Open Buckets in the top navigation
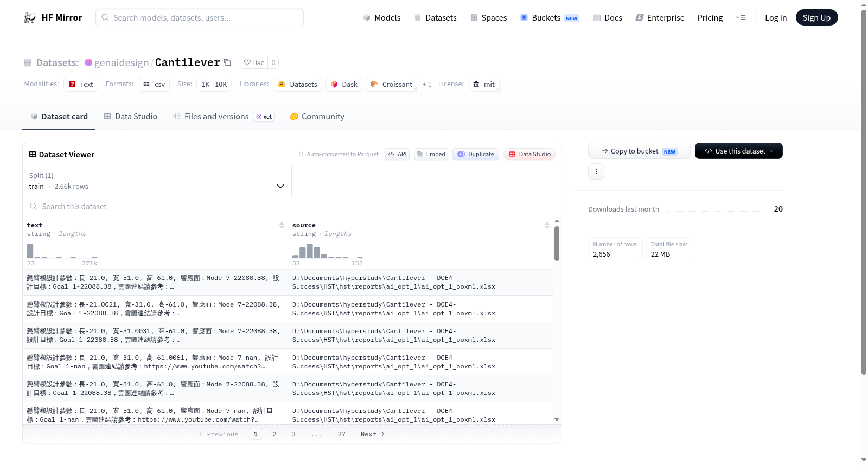The image size is (868, 465). point(550,18)
